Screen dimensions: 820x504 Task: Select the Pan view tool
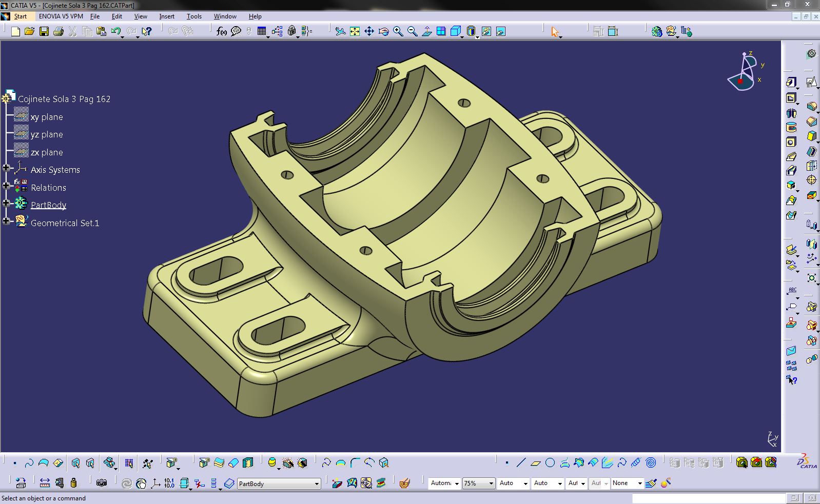coord(369,32)
